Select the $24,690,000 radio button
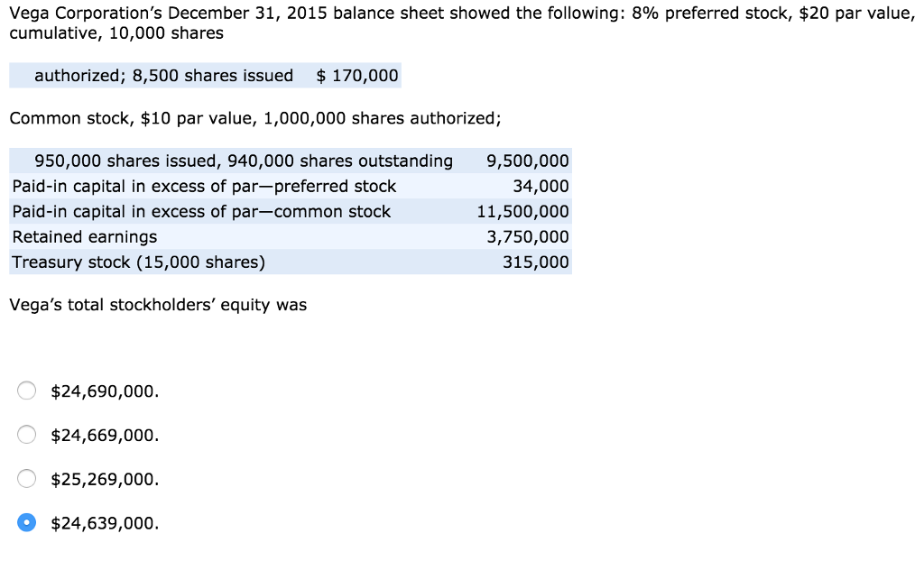This screenshot has height=561, width=924. (x=27, y=391)
